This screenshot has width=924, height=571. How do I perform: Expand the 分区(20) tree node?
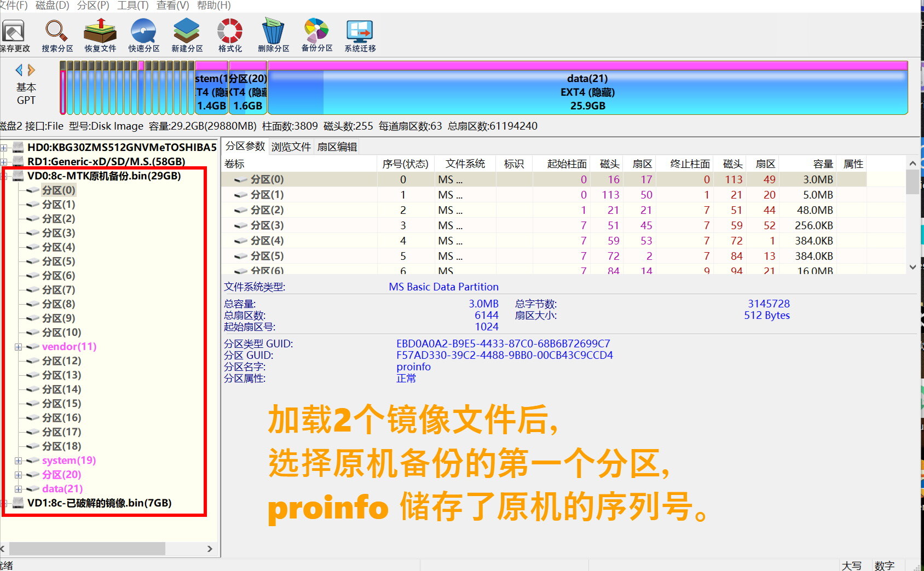pos(18,475)
